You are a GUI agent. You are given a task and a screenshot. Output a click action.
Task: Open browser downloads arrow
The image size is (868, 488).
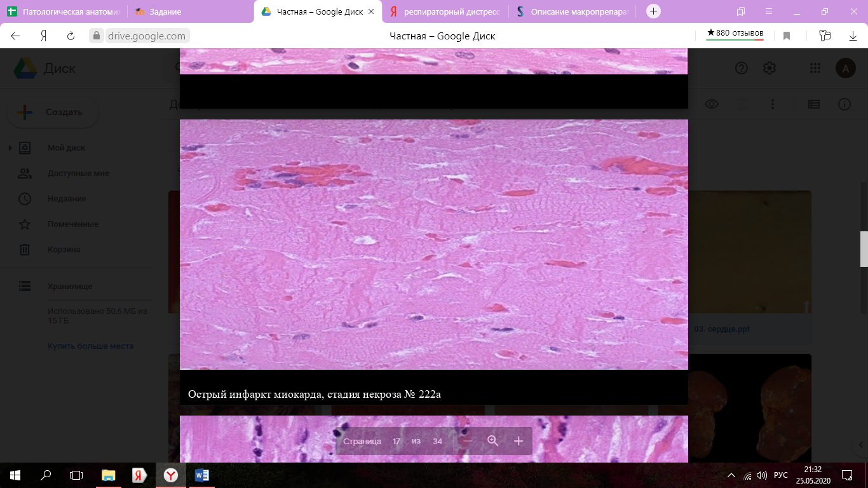pyautogui.click(x=853, y=36)
